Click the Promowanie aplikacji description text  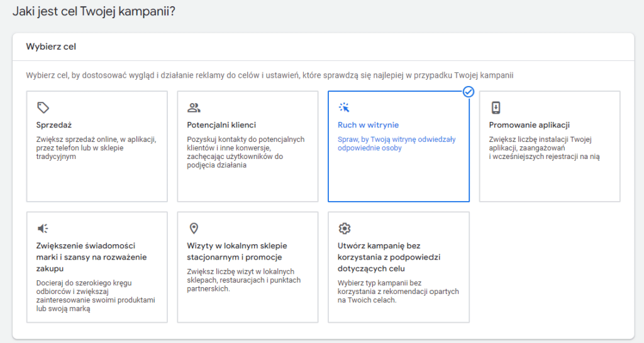(x=544, y=148)
